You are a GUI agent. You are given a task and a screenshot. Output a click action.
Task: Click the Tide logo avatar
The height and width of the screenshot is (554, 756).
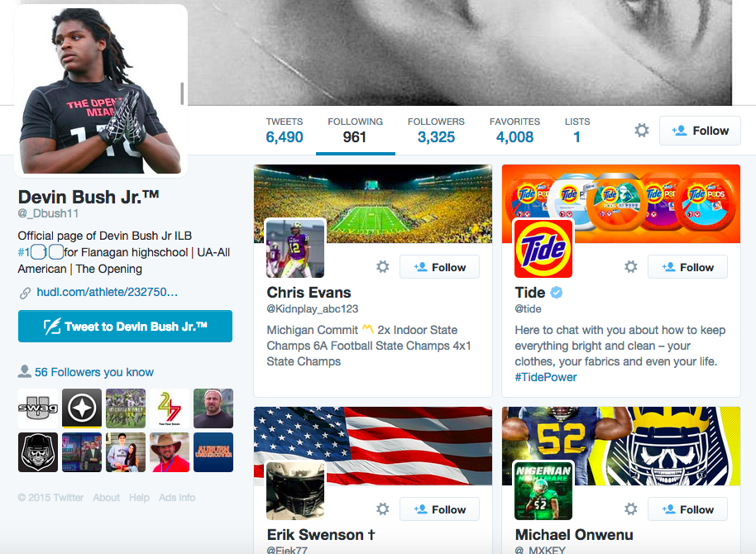543,248
